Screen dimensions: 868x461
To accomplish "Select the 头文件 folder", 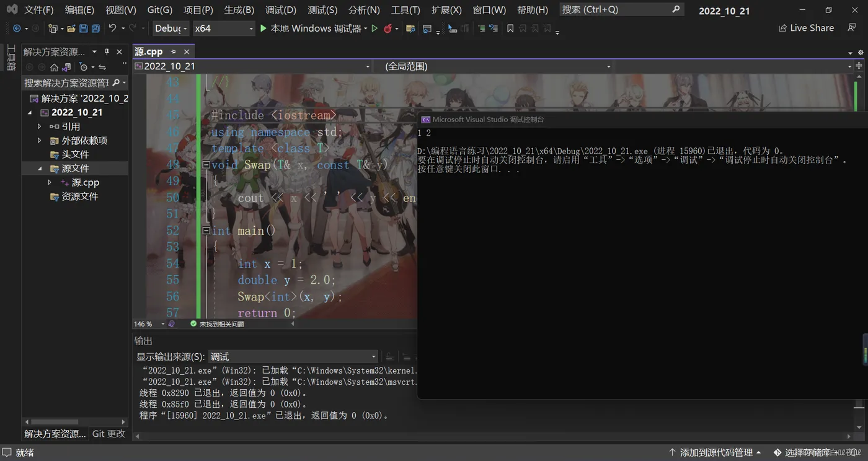I will 75,154.
